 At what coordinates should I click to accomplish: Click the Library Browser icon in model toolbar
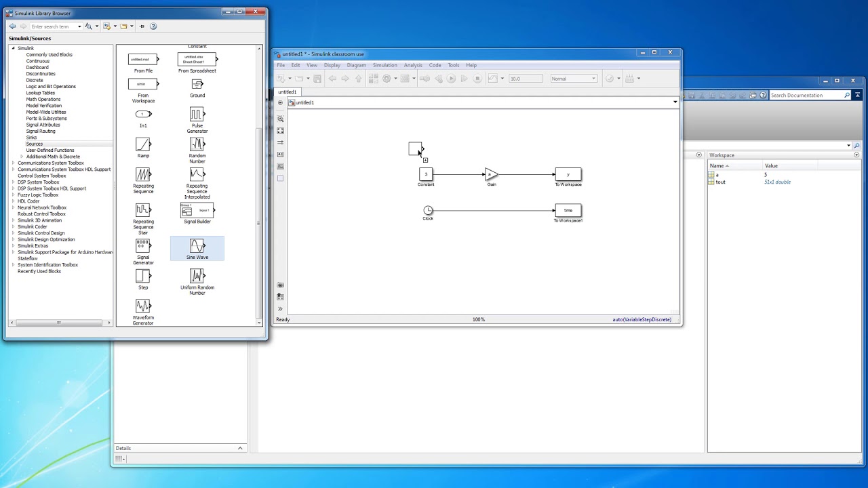373,79
